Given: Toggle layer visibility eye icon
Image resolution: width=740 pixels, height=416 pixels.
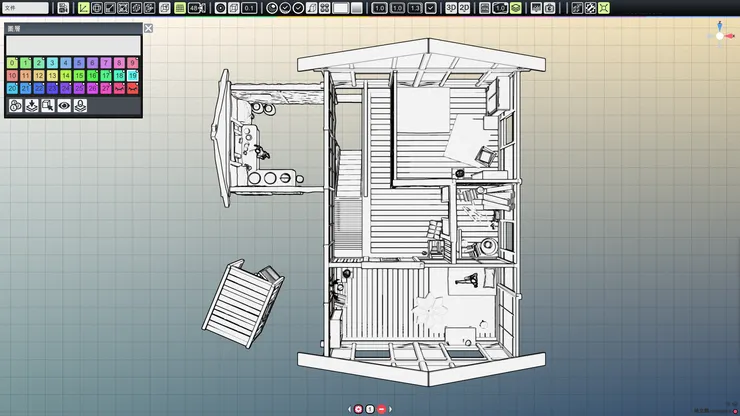Looking at the screenshot, I should (64, 105).
